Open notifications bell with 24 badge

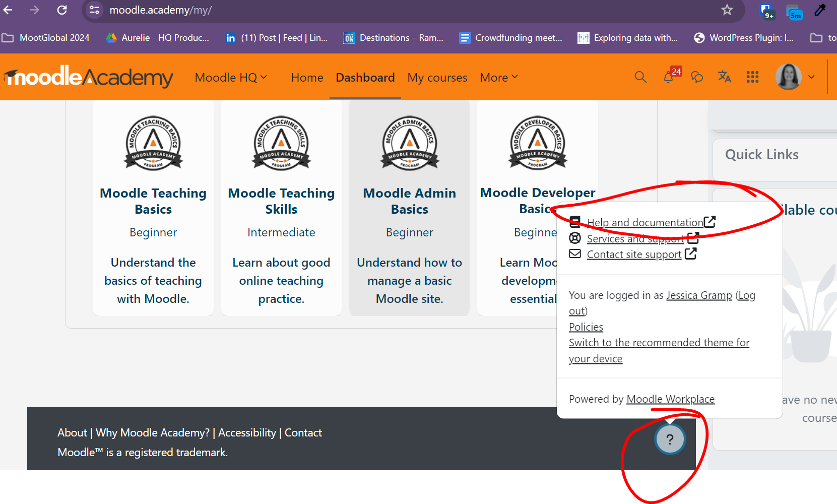(x=669, y=77)
